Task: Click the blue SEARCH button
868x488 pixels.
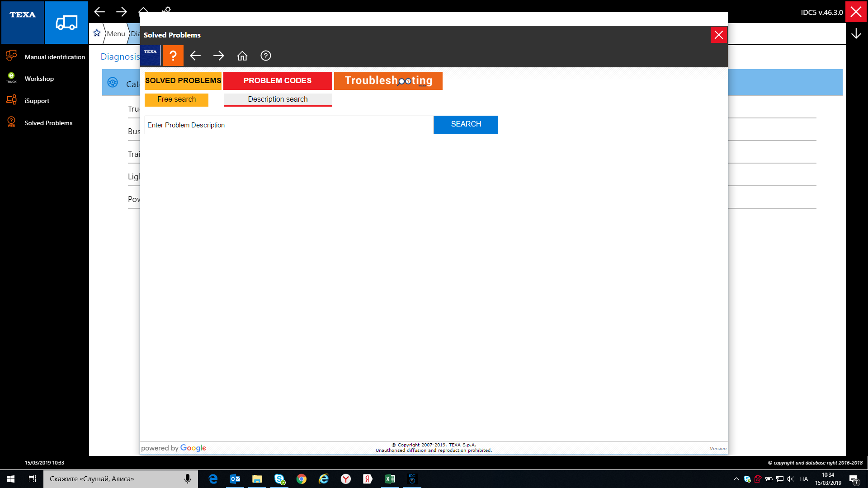Action: [x=466, y=124]
